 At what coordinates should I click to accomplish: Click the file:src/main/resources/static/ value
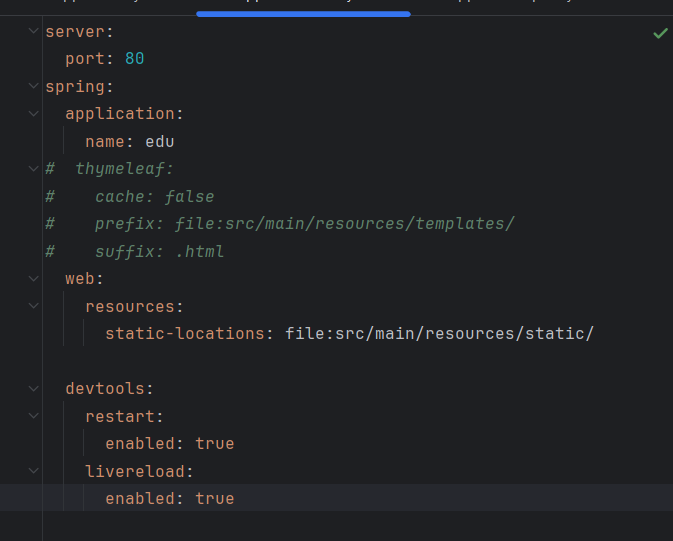[439, 334]
